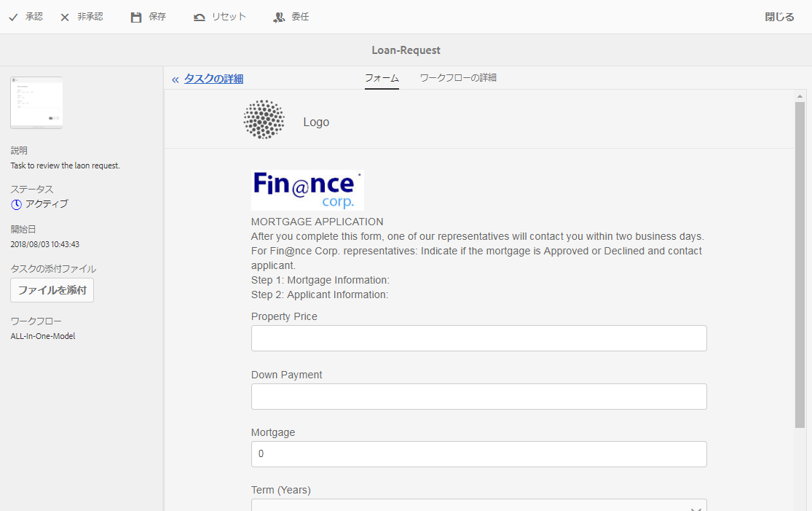Click the Active status clock icon
812x511 pixels.
pos(16,204)
